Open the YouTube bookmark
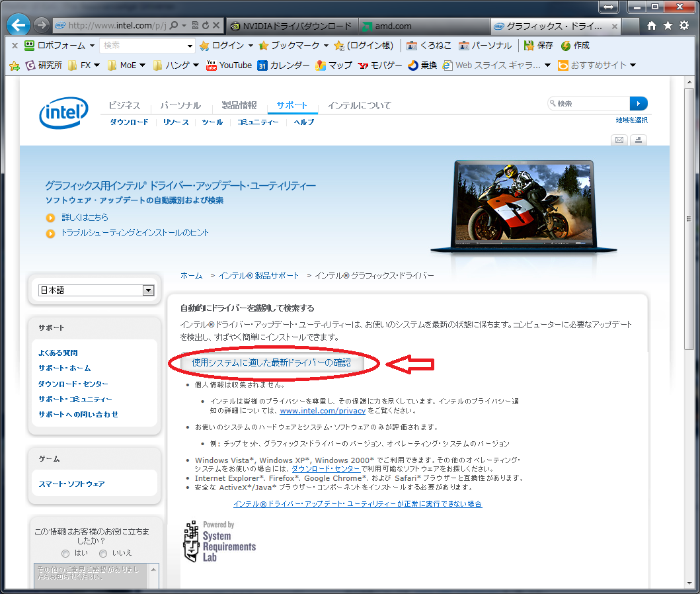The width and height of the screenshot is (700, 594). [229, 65]
